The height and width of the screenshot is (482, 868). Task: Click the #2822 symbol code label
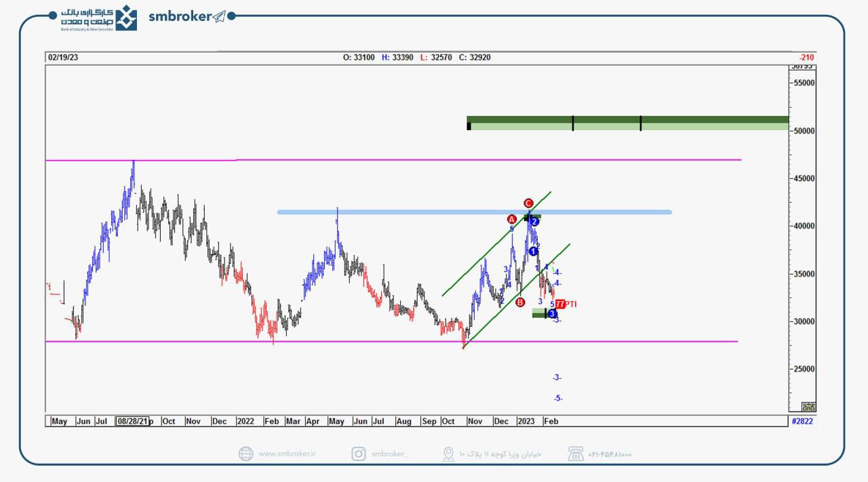pos(802,421)
